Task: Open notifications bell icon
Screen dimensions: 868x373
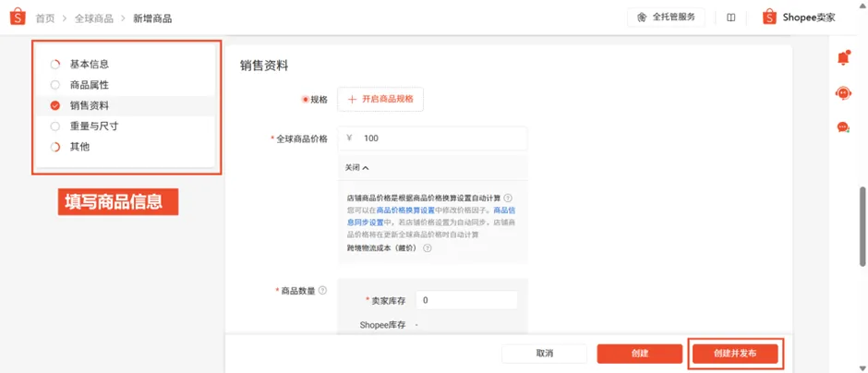Action: click(x=843, y=57)
